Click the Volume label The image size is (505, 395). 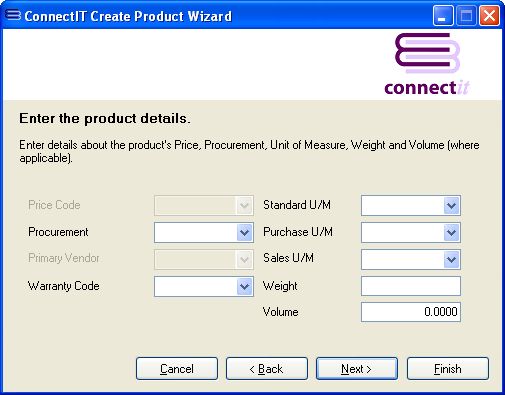281,312
